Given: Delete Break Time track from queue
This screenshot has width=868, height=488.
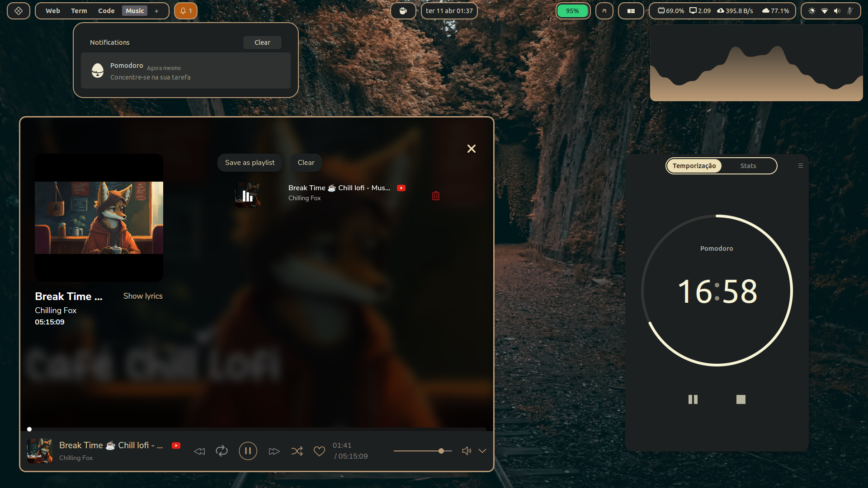Looking at the screenshot, I should pyautogui.click(x=436, y=196).
